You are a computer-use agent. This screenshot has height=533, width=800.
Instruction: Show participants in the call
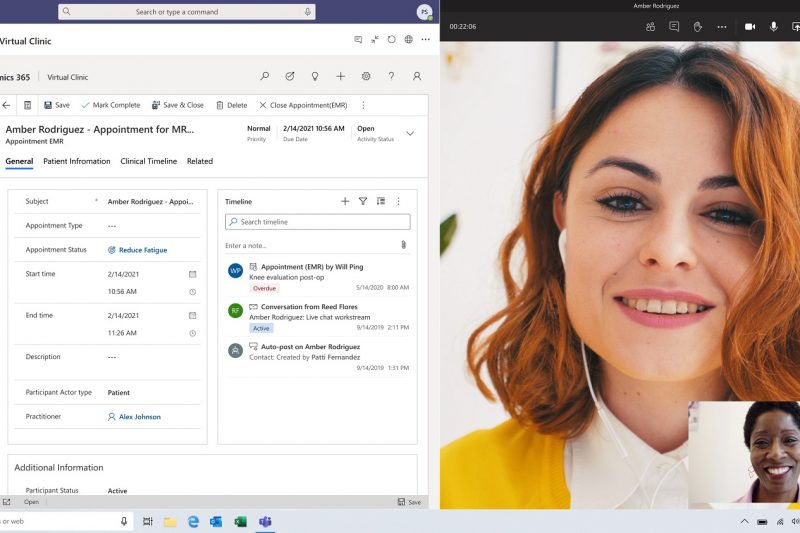pos(650,27)
